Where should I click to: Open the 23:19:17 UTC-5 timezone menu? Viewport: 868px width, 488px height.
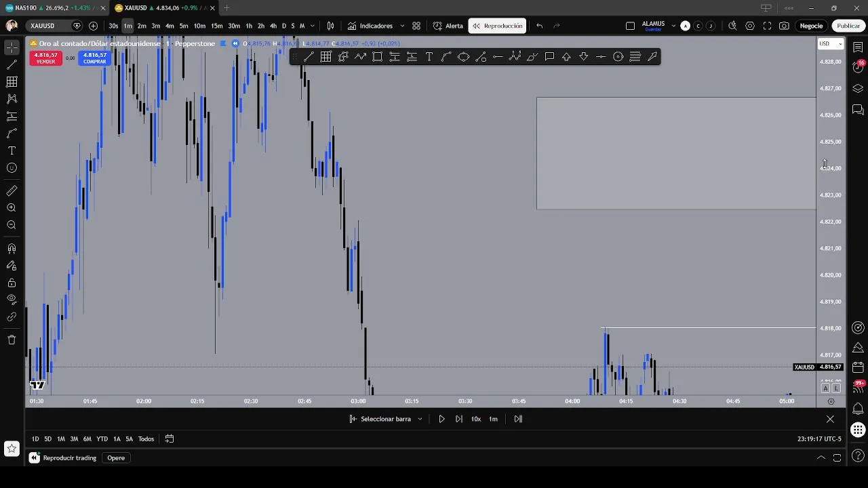point(819,439)
